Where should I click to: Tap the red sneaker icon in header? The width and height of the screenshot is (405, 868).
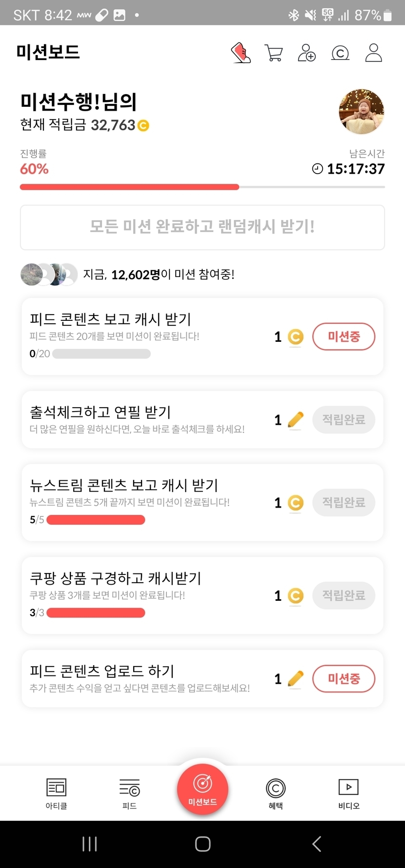pyautogui.click(x=241, y=53)
